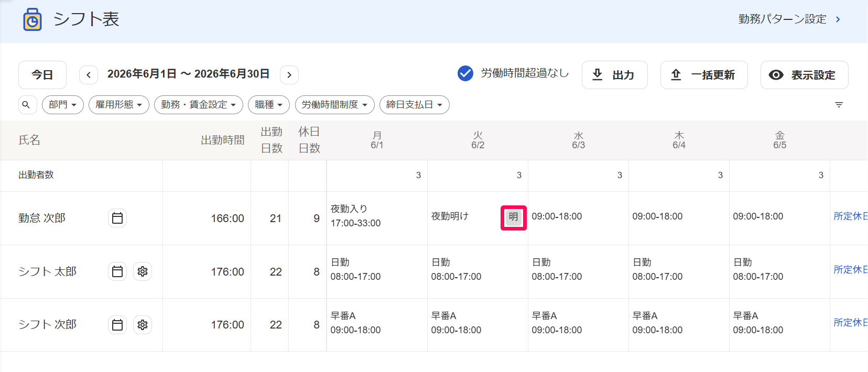Click the 金 6/5 date header
Image resolution: width=868 pixels, height=372 pixels.
pyautogui.click(x=779, y=140)
